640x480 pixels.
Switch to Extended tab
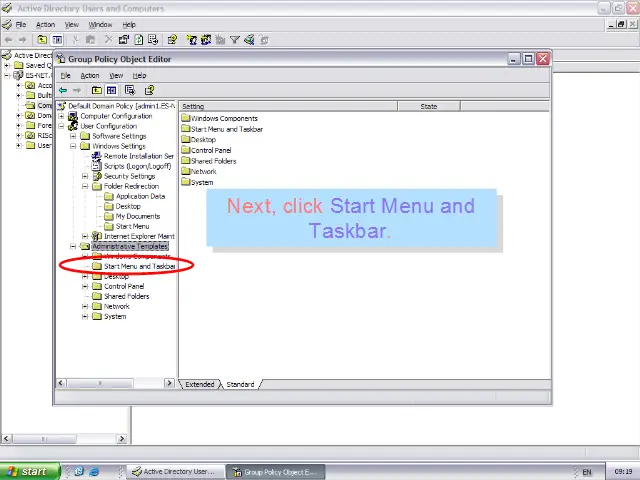tap(200, 384)
